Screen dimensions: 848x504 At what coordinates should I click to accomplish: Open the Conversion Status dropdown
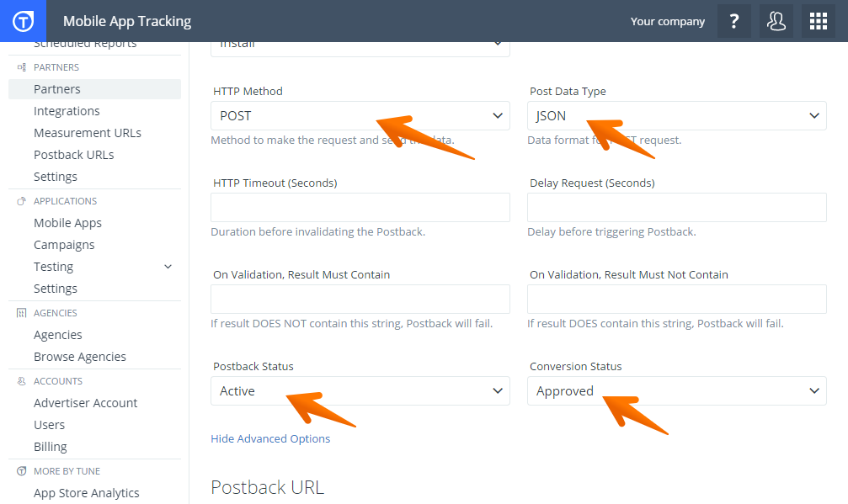[x=676, y=391]
